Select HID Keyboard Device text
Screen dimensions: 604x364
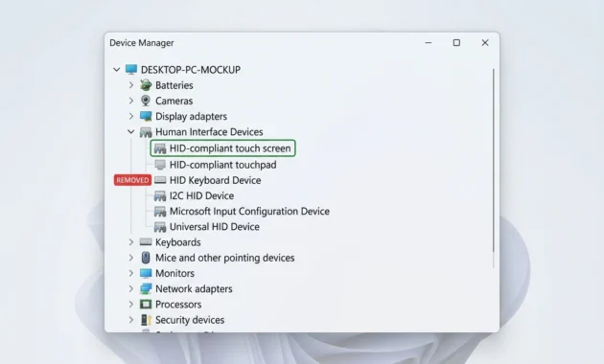[216, 180]
